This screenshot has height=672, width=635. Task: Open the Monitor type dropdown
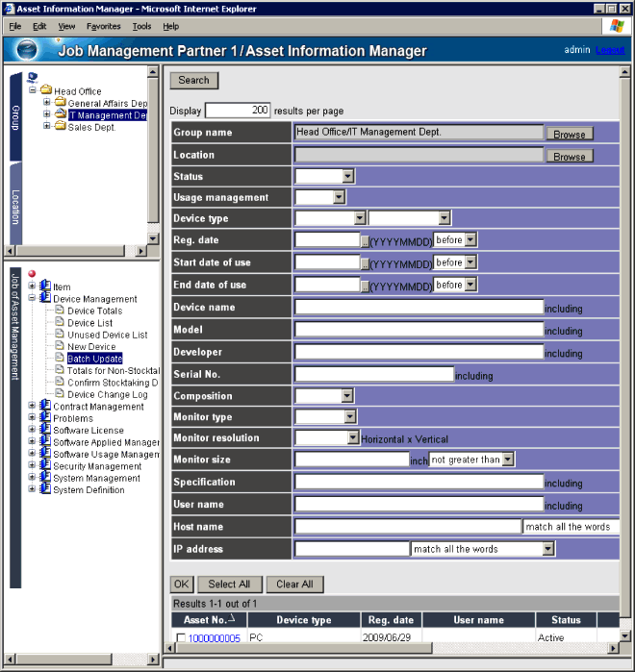349,417
